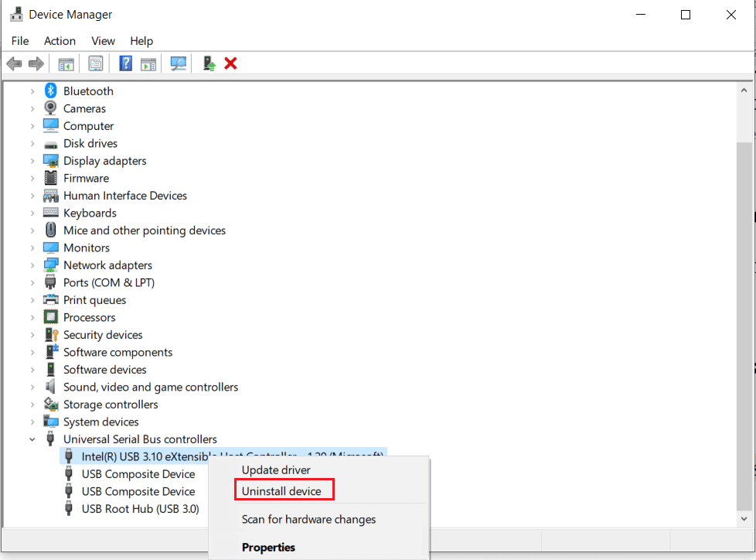Click the Properties toolbar icon

(x=96, y=63)
